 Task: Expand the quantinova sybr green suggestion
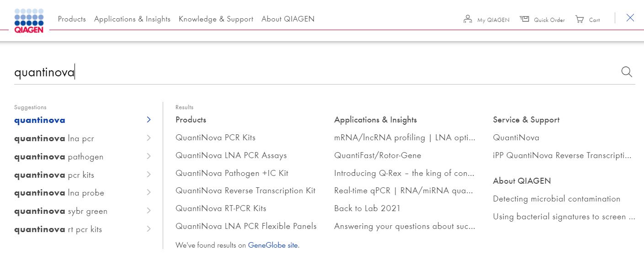[148, 211]
